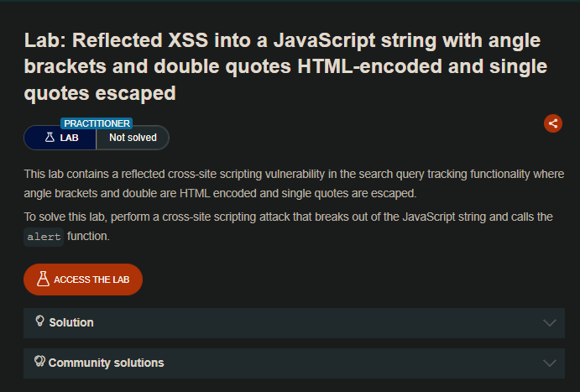Screen dimensions: 580x392
Task: Click the lightbulb icon beside Solution
Action: [39, 321]
